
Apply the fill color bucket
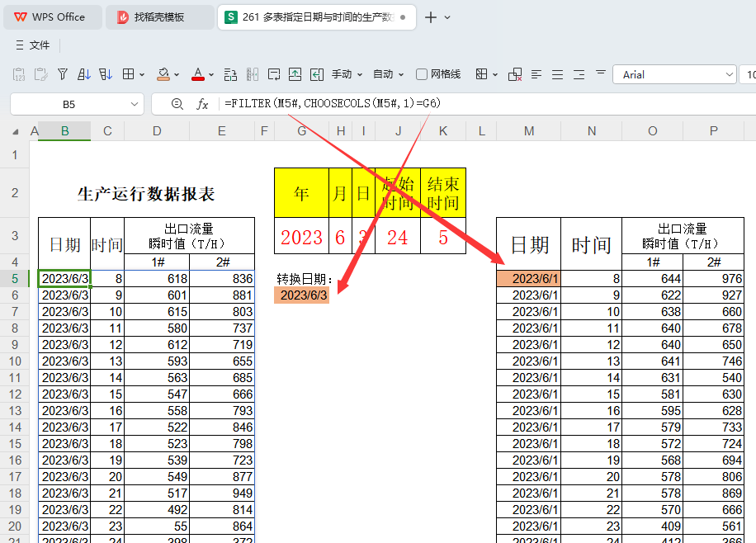pos(163,74)
